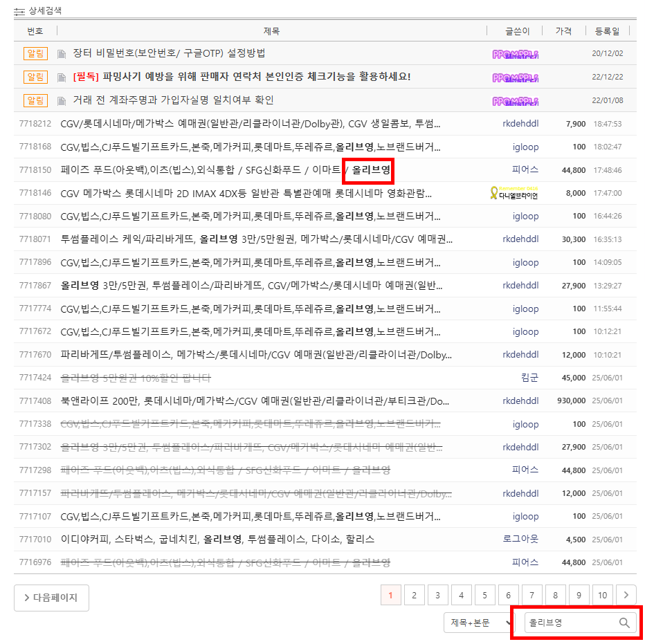
Task: Open post 7717408 북앤라이프 200만
Action: pyautogui.click(x=255, y=401)
